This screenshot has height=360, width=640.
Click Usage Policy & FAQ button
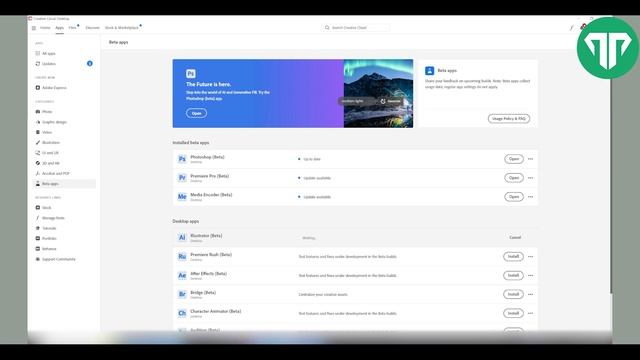point(509,118)
